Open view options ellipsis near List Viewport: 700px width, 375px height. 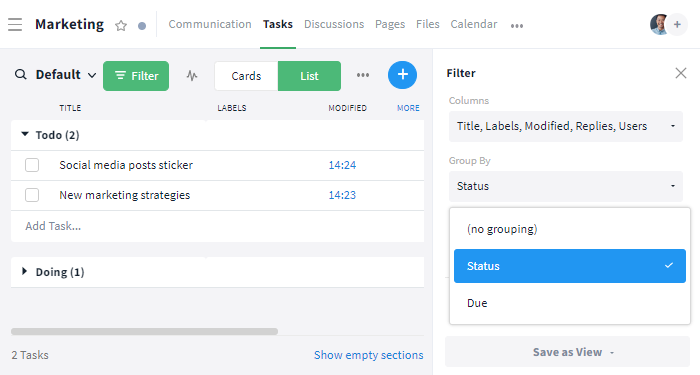click(363, 75)
